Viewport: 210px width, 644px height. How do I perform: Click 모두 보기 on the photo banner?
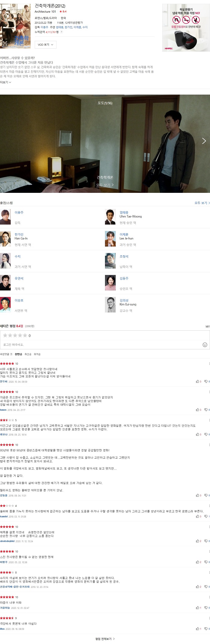pos(105,185)
